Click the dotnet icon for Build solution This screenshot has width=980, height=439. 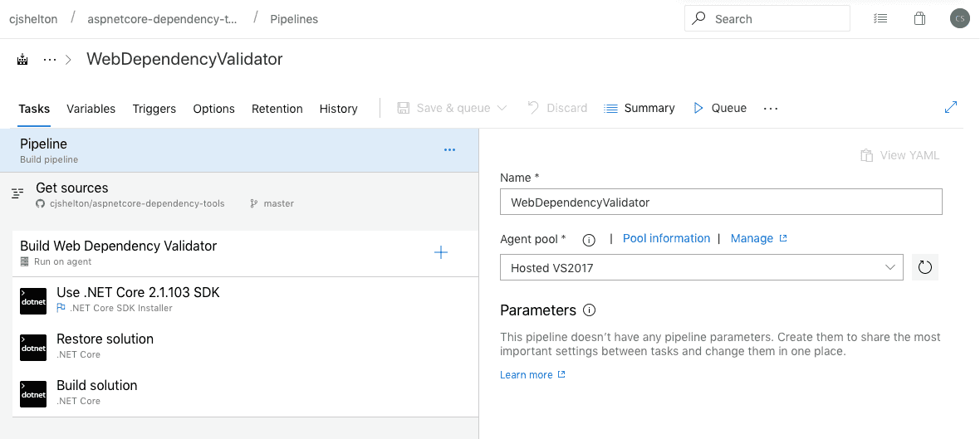[33, 394]
